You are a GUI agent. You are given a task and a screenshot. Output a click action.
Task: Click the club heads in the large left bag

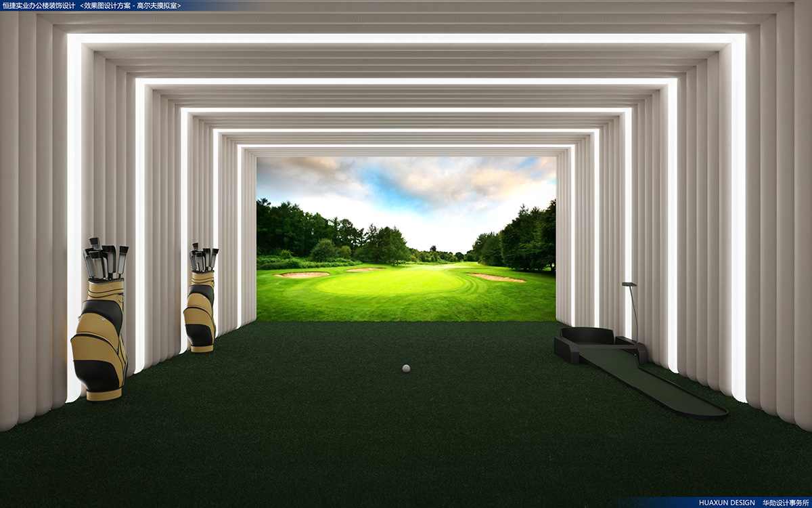click(106, 258)
